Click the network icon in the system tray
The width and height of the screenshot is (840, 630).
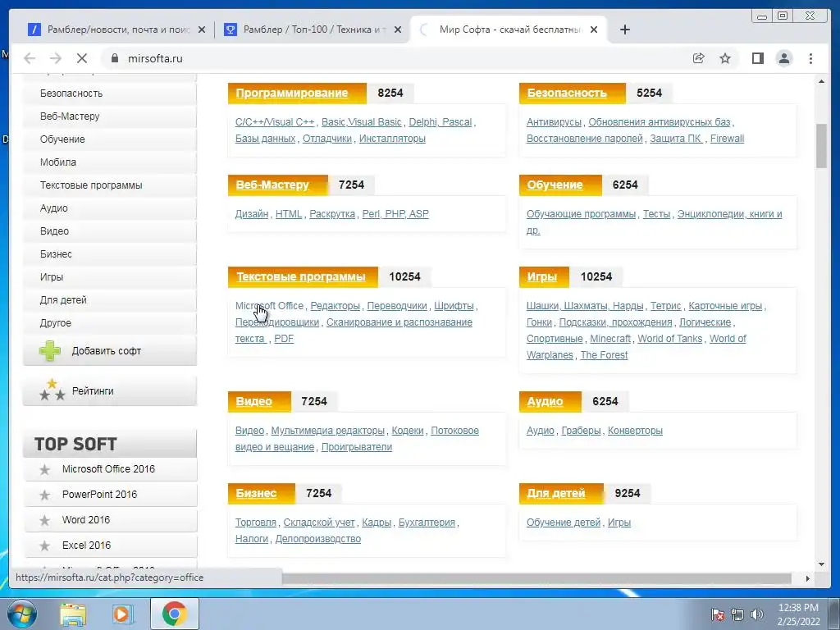click(x=737, y=614)
